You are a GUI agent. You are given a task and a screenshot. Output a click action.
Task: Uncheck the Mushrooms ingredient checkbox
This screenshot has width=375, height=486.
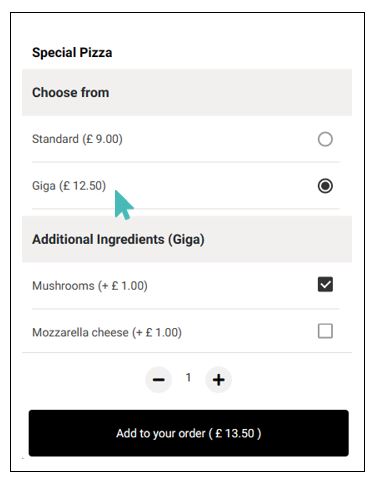coord(325,284)
